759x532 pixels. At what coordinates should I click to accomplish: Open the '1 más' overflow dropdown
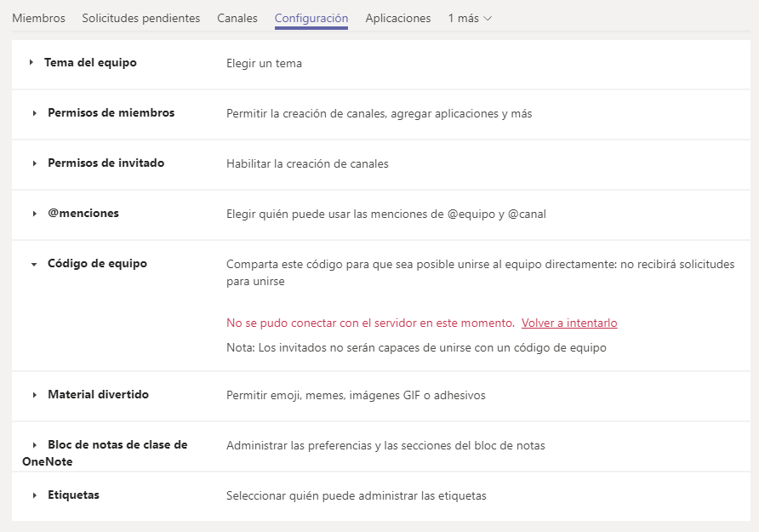pos(470,19)
